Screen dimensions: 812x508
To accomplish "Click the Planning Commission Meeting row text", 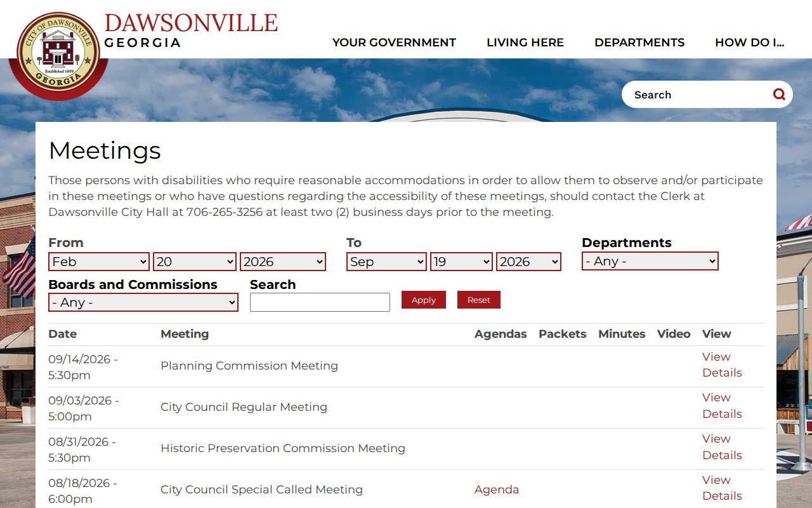I will pyautogui.click(x=249, y=366).
